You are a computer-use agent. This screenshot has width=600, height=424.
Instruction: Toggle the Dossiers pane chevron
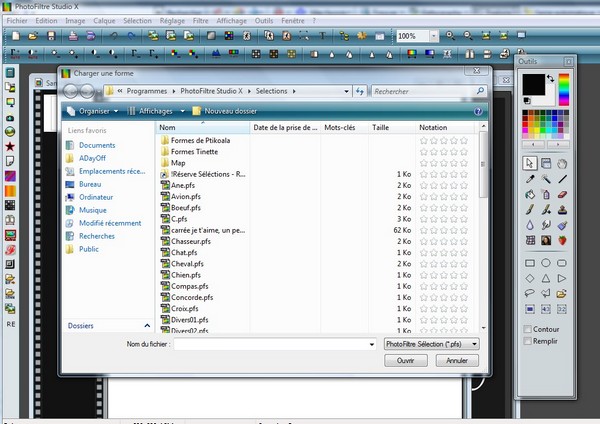147,326
